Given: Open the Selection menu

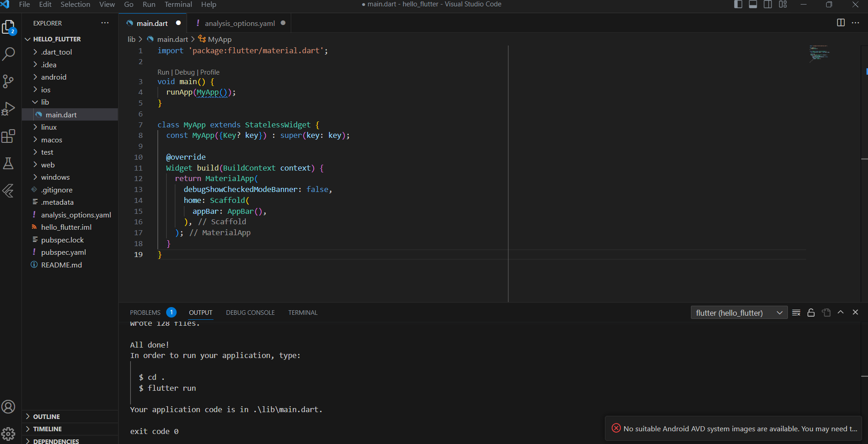Looking at the screenshot, I should (75, 5).
